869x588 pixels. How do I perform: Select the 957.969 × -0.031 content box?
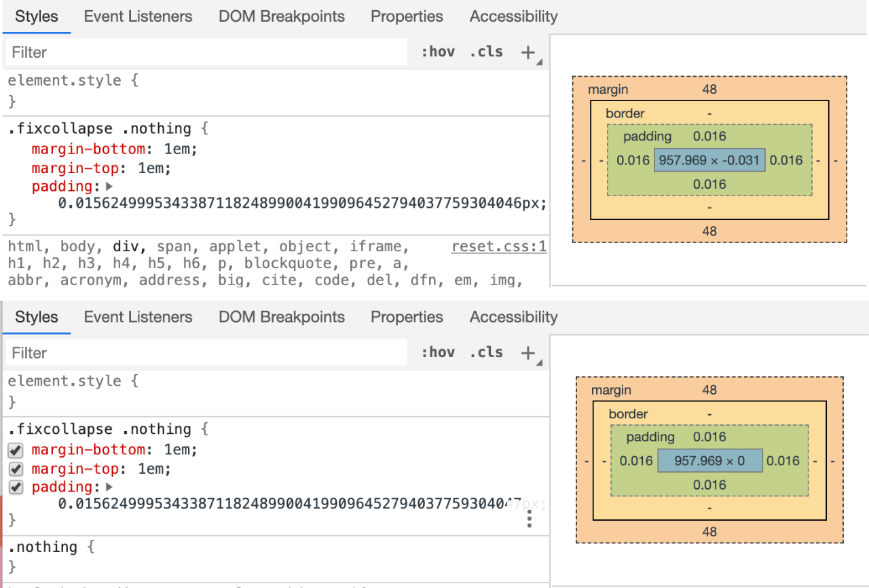click(709, 160)
